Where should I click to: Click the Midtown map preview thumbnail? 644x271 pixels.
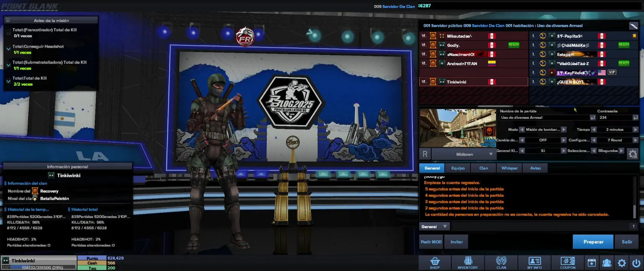click(458, 128)
